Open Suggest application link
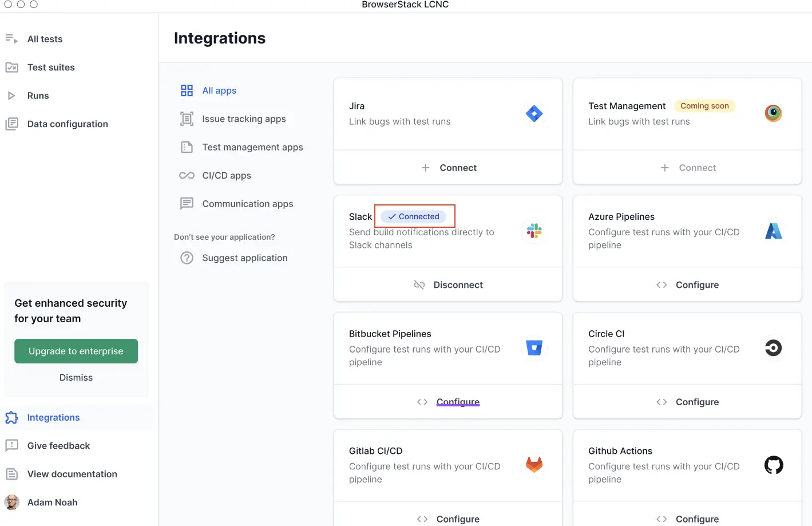Screen dimensions: 812x526 [244, 258]
